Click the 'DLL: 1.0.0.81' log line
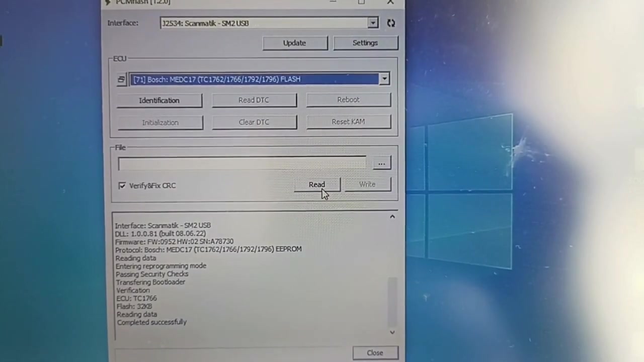The image size is (644, 362). click(160, 234)
